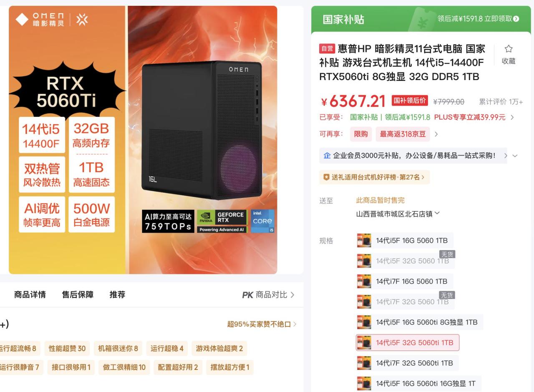The width and height of the screenshot is (534, 392).
Task: Click the main OMEN product image
Action: point(143,140)
